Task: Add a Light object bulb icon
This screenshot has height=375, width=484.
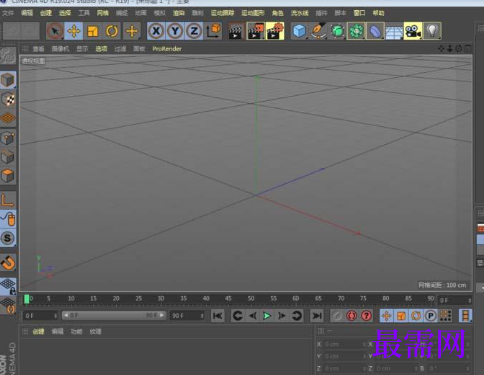Action: [x=432, y=31]
